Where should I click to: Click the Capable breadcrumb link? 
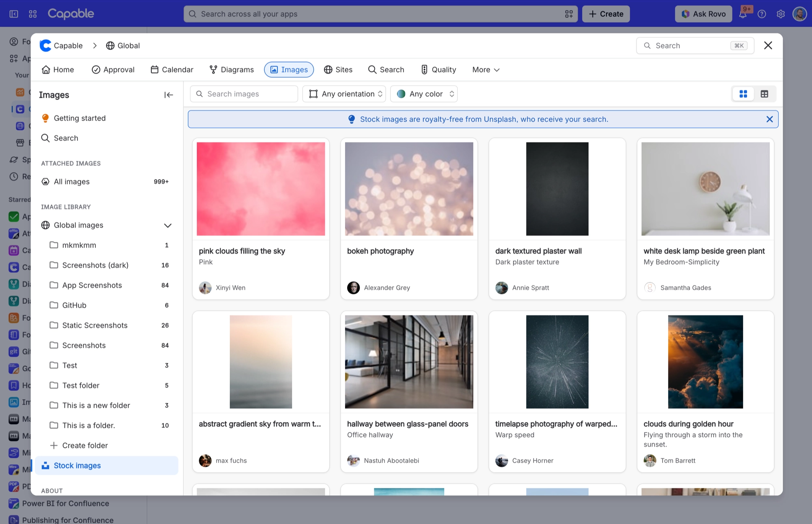[61, 46]
